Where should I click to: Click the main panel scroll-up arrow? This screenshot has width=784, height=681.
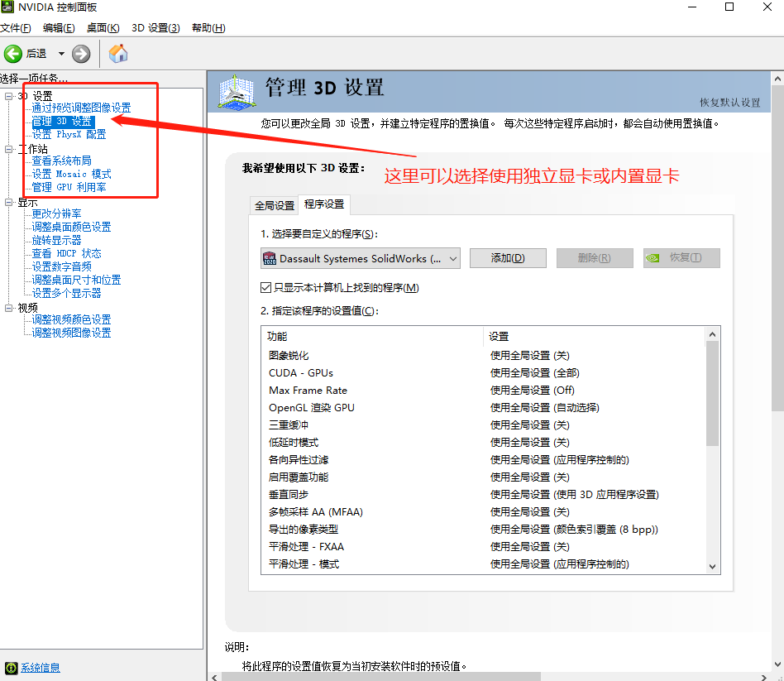777,79
